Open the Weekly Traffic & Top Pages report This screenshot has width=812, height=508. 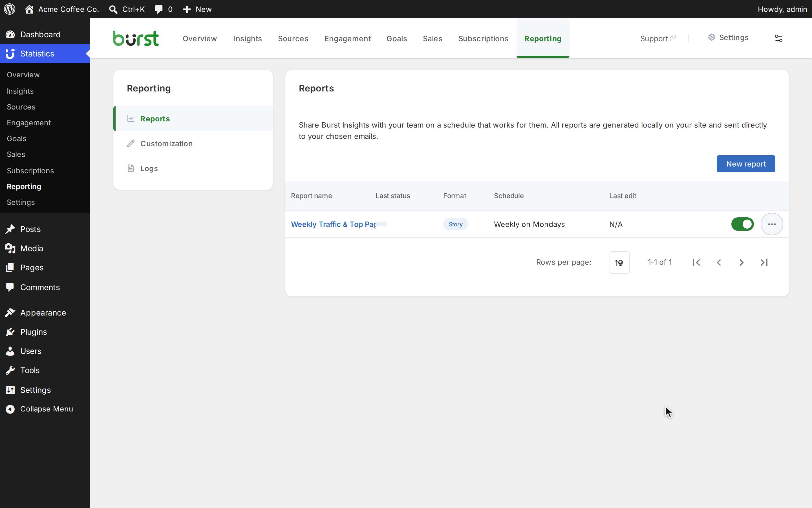[333, 224]
